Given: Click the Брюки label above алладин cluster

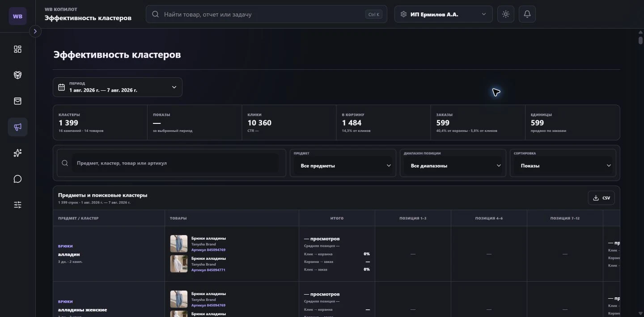Looking at the screenshot, I should (x=65, y=246).
